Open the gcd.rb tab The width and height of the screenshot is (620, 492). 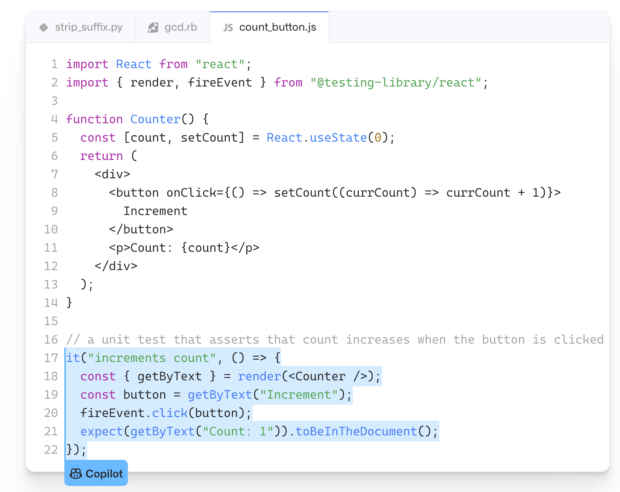click(172, 27)
